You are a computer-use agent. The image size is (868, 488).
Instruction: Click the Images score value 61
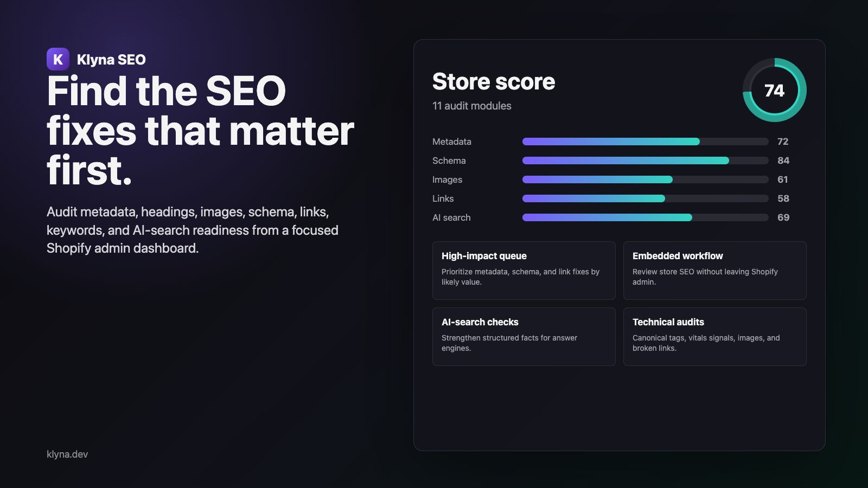(783, 179)
